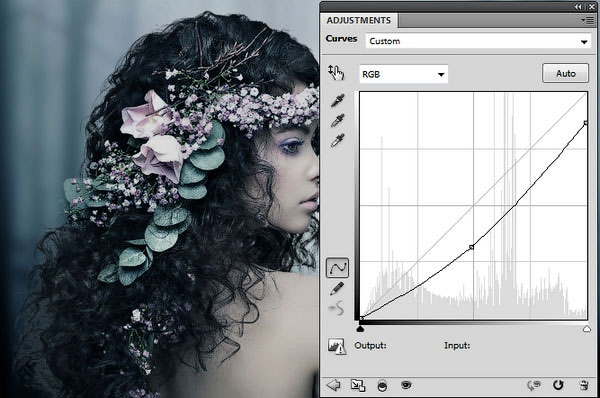The image size is (600, 398).
Task: Pick the white point eyedropper
Action: pyautogui.click(x=338, y=140)
